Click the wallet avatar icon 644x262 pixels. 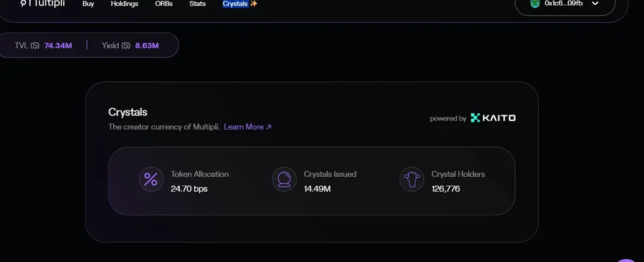point(535,3)
